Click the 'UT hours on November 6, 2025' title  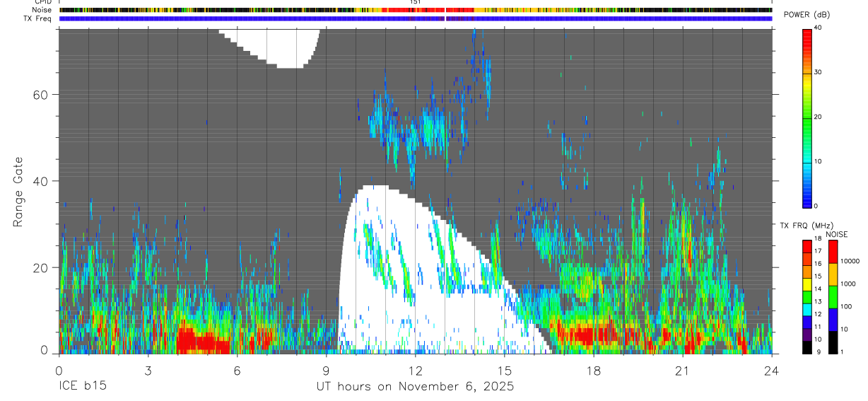415,388
